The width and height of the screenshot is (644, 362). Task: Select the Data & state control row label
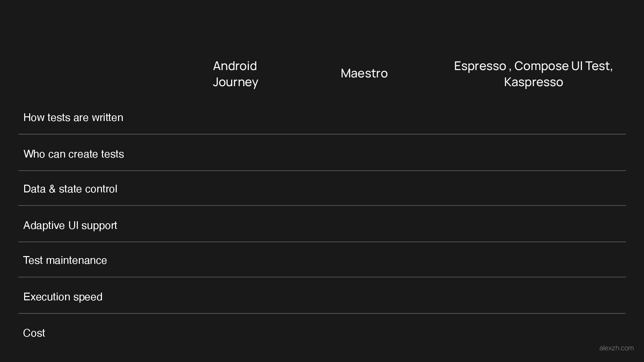click(x=70, y=189)
